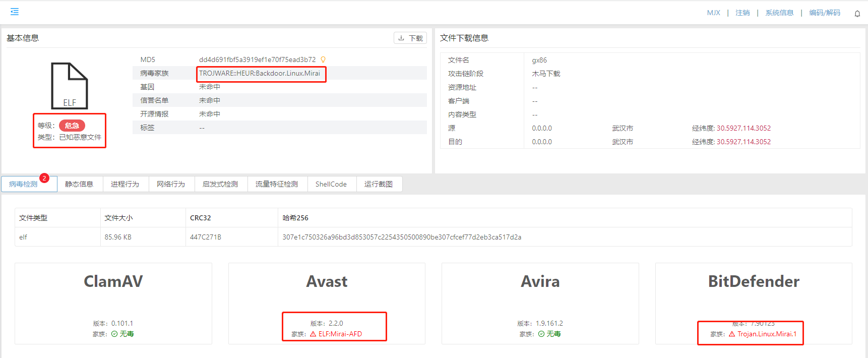Download the file with 下载 button
This screenshot has width=868, height=358.
click(410, 38)
